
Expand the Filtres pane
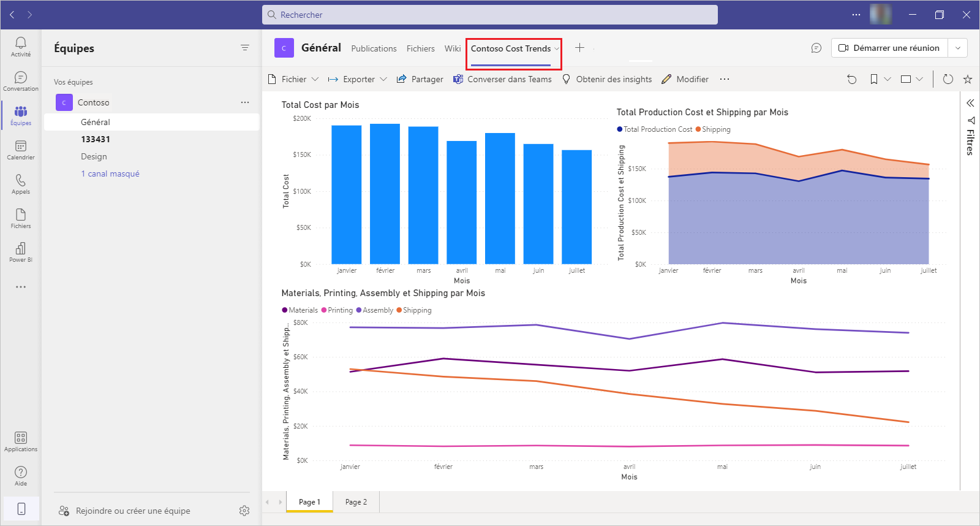pyautogui.click(x=970, y=103)
